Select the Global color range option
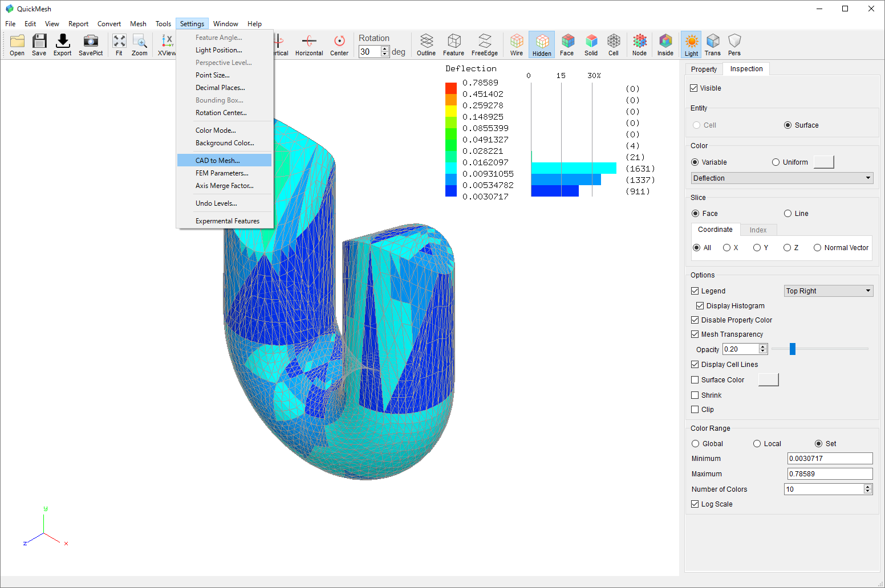Image resolution: width=885 pixels, height=588 pixels. tap(695, 444)
